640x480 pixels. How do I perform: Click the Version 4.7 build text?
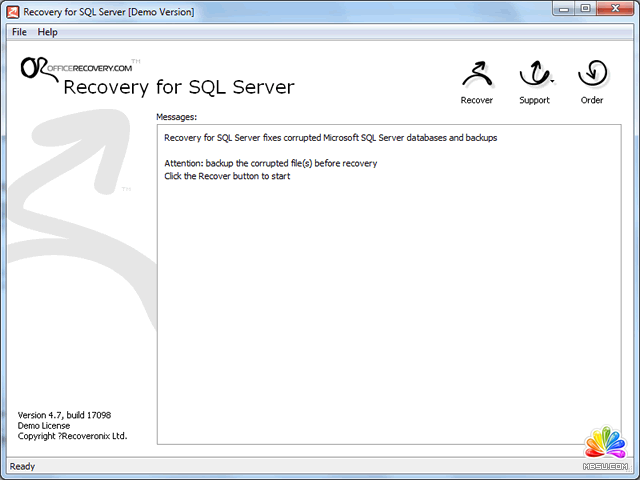pyautogui.click(x=64, y=414)
